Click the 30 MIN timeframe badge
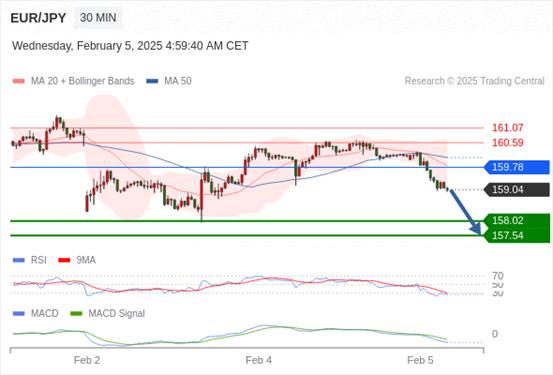 point(98,18)
